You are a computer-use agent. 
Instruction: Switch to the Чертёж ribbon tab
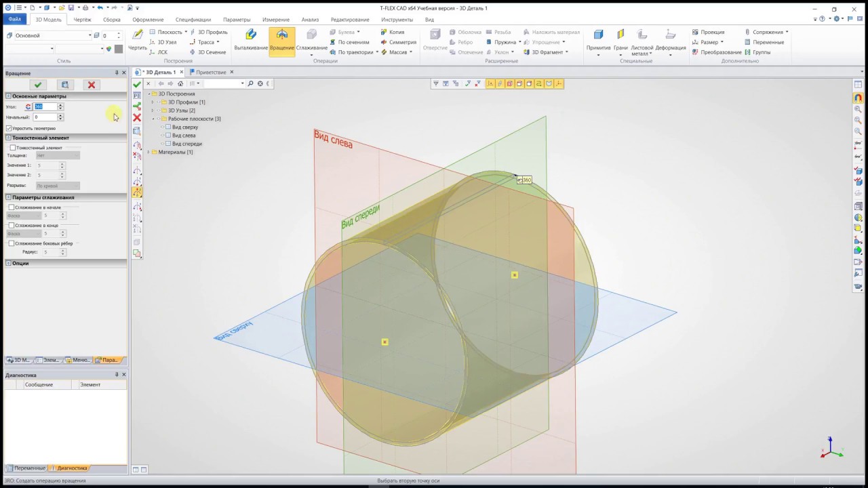(82, 20)
